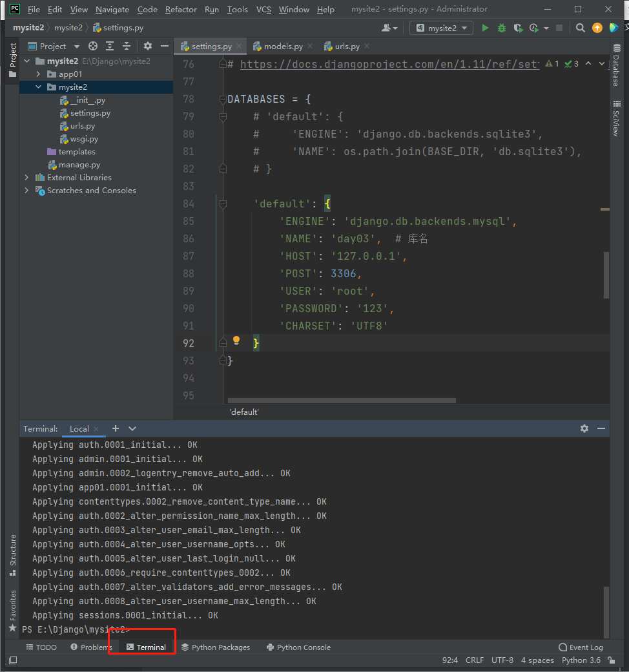Close the settings.py tab
The image size is (629, 672).
tap(239, 46)
